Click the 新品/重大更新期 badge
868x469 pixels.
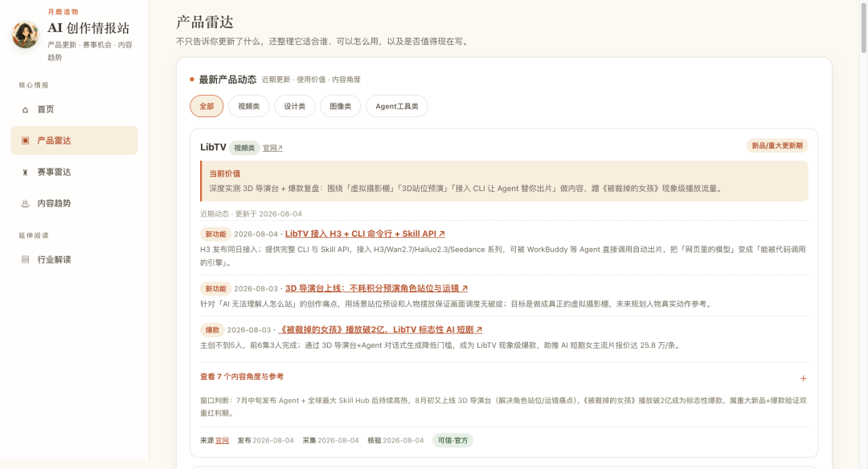pos(776,145)
